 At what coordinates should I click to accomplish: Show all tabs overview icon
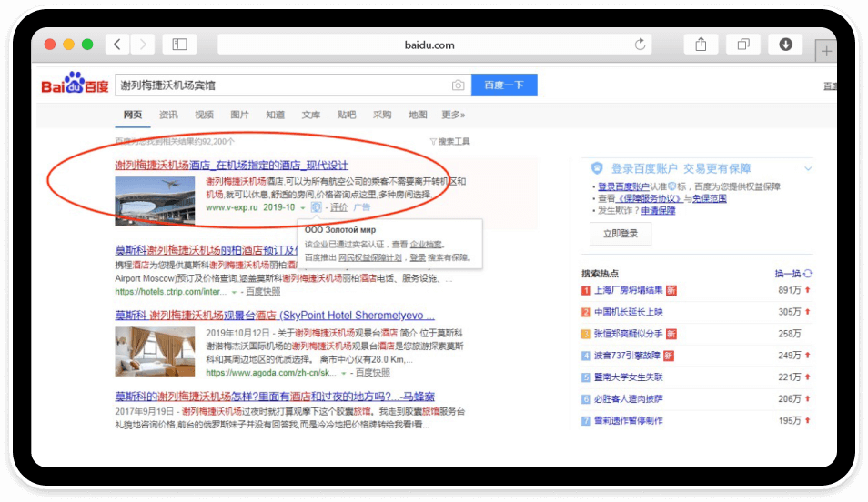(743, 45)
